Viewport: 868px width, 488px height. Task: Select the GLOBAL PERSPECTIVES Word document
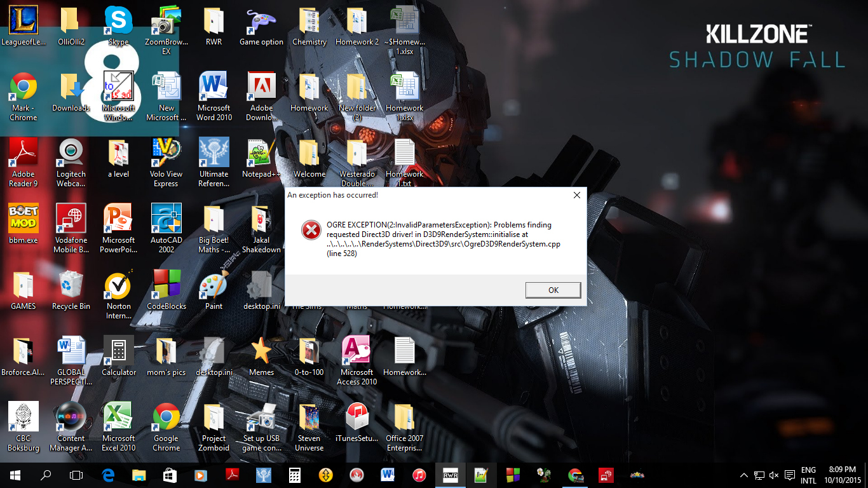coord(71,361)
